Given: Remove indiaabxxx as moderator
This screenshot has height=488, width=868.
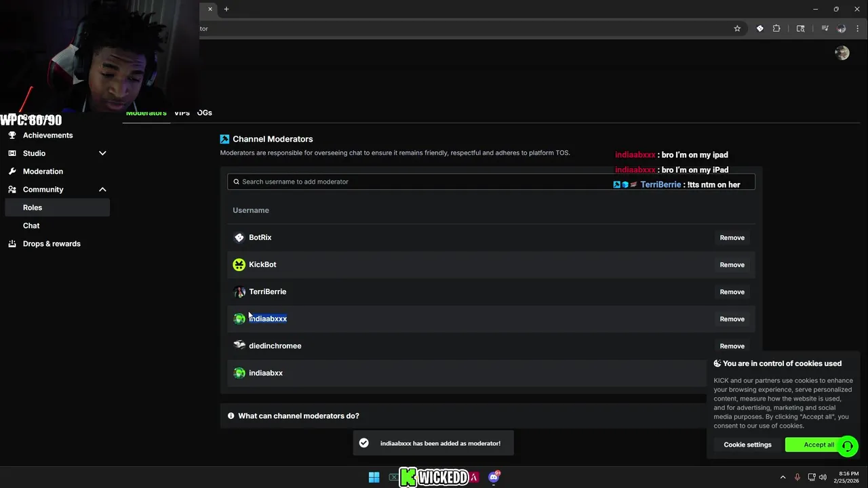Looking at the screenshot, I should (732, 319).
